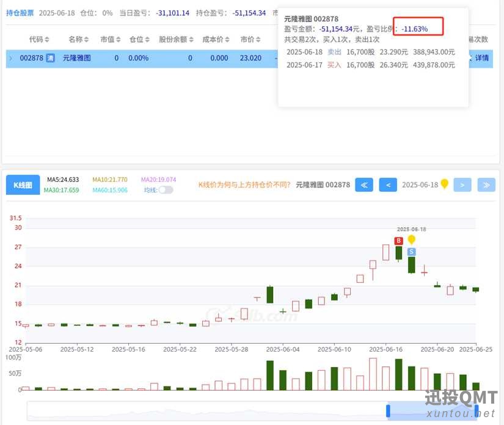
Task: Click 当日盈亏 value -31,101.14
Action: (x=173, y=13)
